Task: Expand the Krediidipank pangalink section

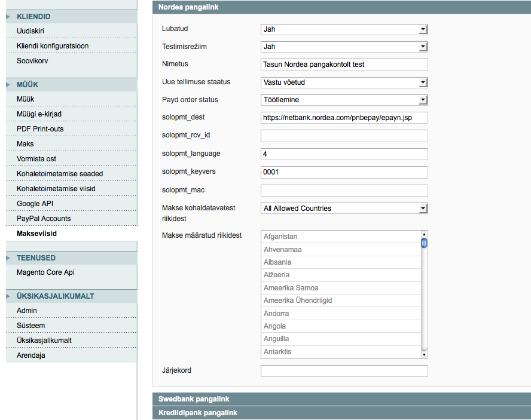Action: coord(341,413)
